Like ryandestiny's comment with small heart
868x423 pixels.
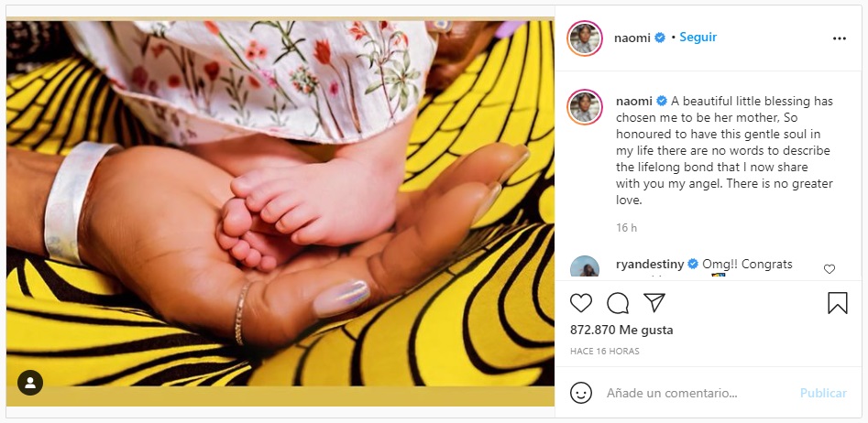coord(830,269)
